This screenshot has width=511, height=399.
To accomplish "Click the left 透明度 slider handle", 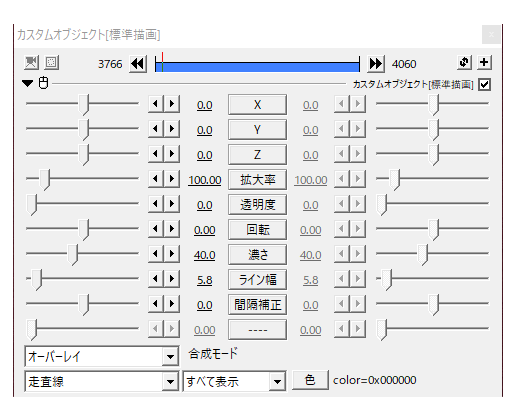I will pos(32,205).
